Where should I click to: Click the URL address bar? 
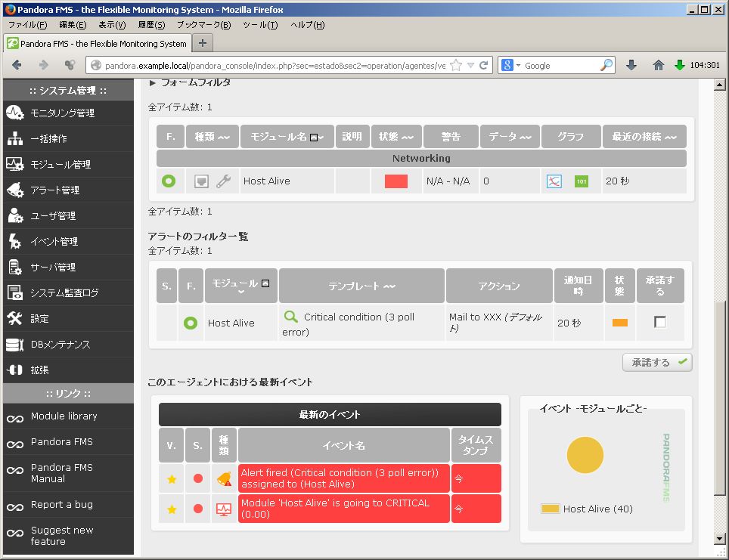pyautogui.click(x=275, y=66)
